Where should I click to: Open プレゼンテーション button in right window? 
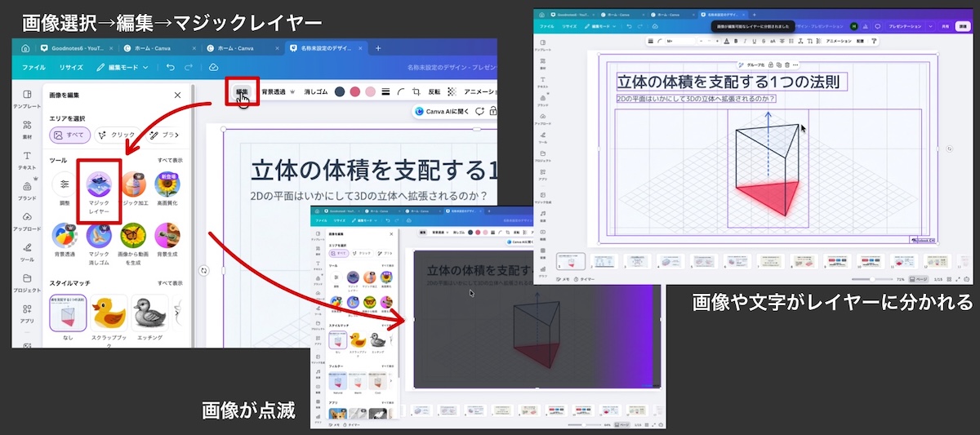point(905,26)
